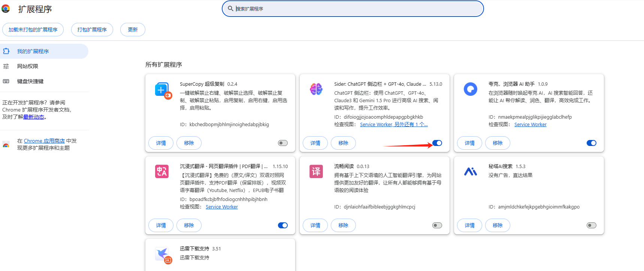Disable the Sider ChatGPT extension toggle
Image resolution: width=644 pixels, height=271 pixels.
437,143
